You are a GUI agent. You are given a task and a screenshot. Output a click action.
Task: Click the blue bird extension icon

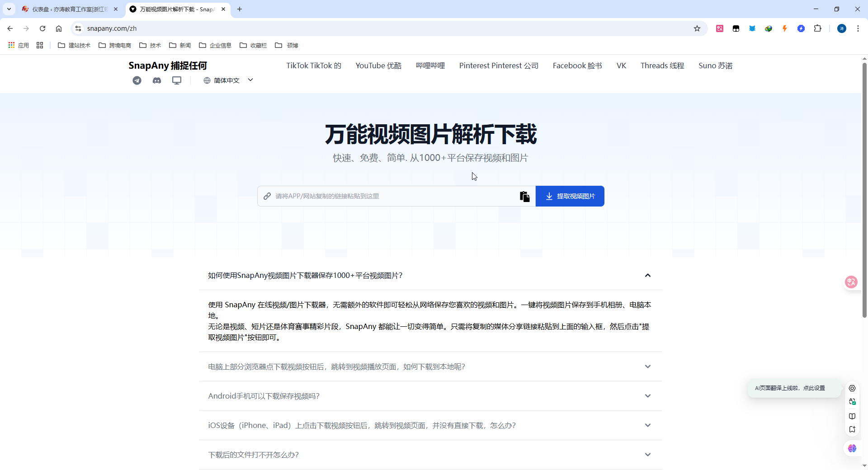tap(752, 28)
